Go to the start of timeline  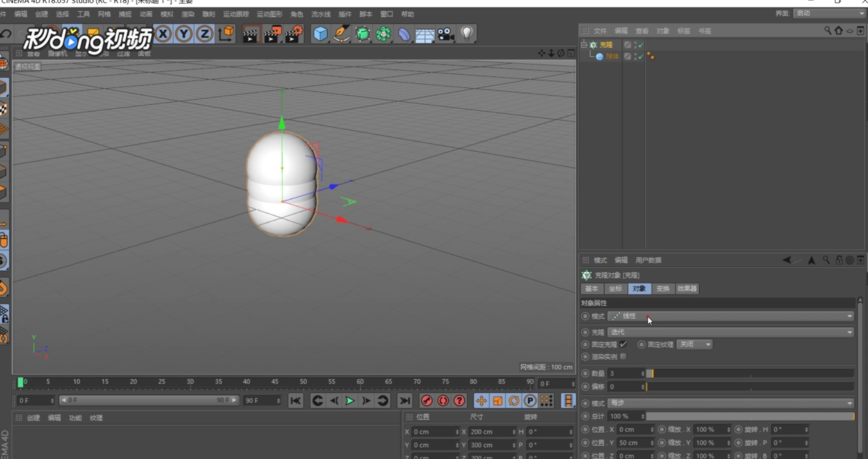click(x=295, y=401)
